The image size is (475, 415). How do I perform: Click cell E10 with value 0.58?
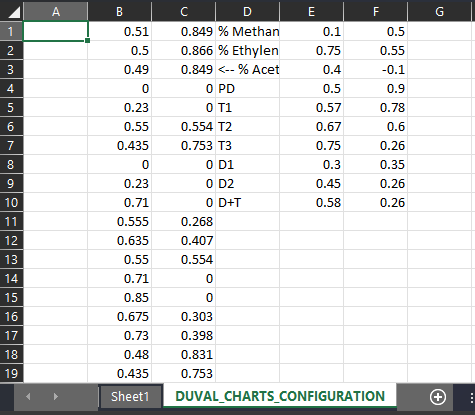pyautogui.click(x=312, y=202)
